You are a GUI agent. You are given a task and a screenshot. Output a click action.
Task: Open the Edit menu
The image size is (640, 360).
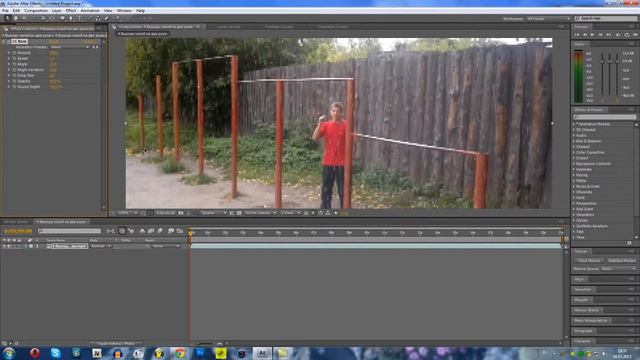tap(16, 11)
